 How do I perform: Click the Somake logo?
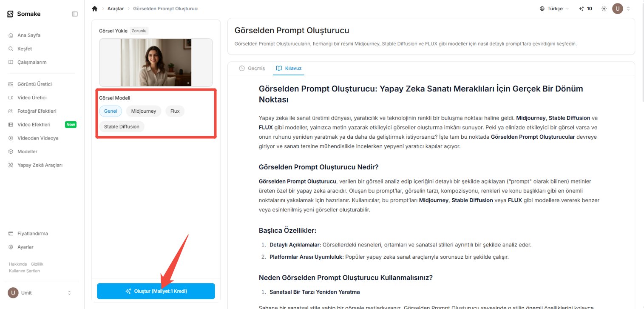pos(24,14)
